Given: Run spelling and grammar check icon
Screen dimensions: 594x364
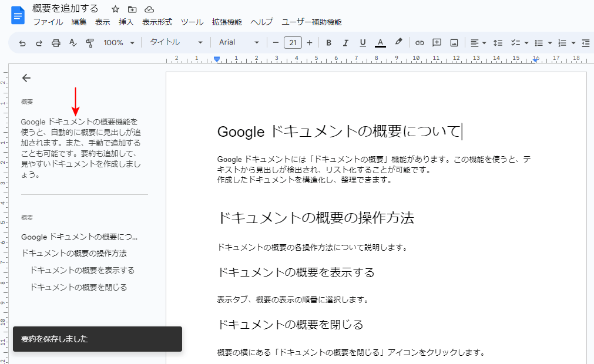Looking at the screenshot, I should click(73, 43).
